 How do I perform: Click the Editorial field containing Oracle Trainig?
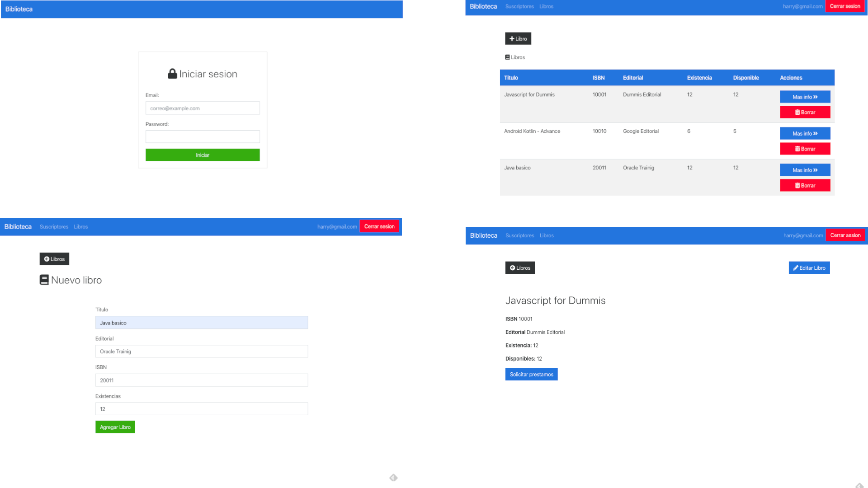202,351
